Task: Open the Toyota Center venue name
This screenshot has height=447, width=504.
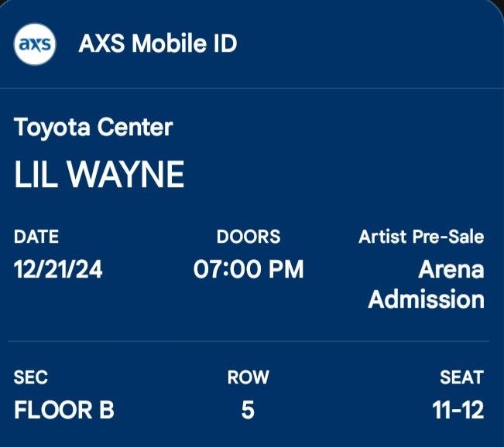Action: (93, 128)
